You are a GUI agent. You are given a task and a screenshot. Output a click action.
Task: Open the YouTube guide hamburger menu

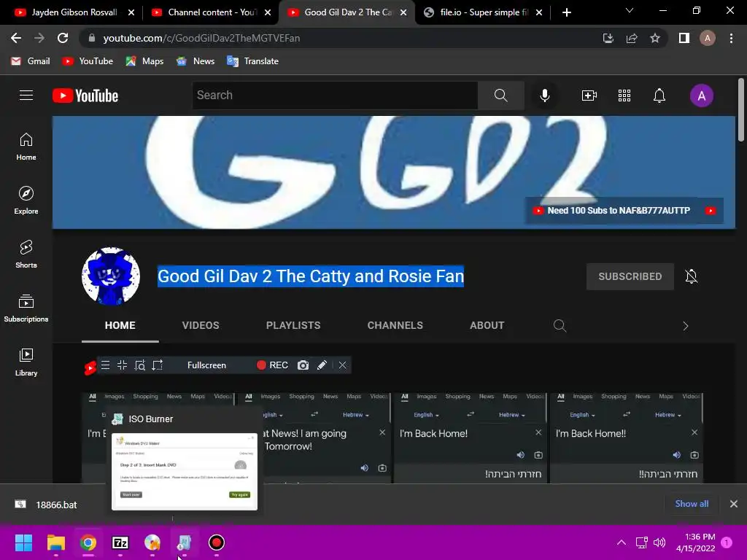click(26, 96)
